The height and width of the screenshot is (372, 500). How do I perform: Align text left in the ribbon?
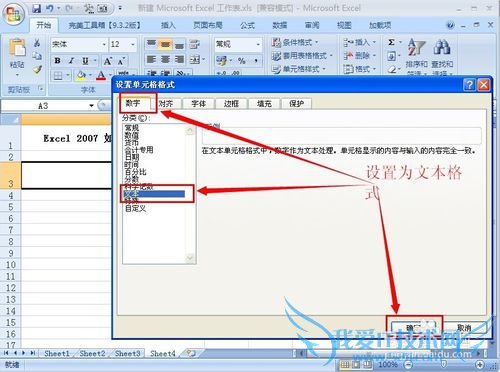(151, 60)
